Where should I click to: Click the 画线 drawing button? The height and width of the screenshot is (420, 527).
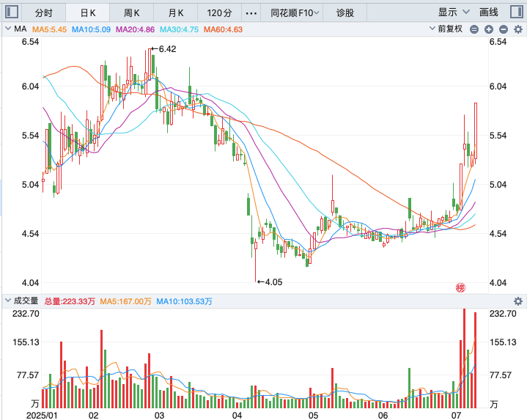[x=489, y=12]
